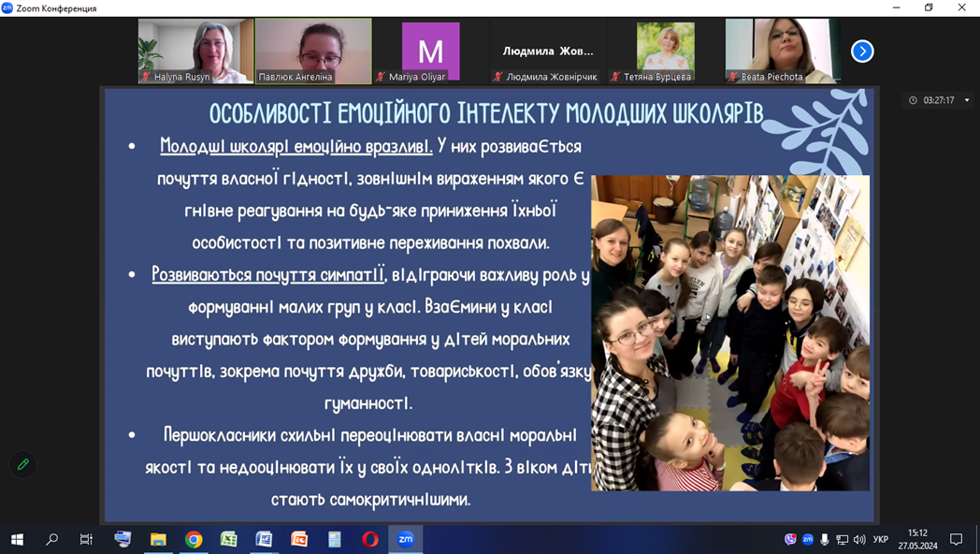Show next participants with the blue arrow

tap(862, 51)
